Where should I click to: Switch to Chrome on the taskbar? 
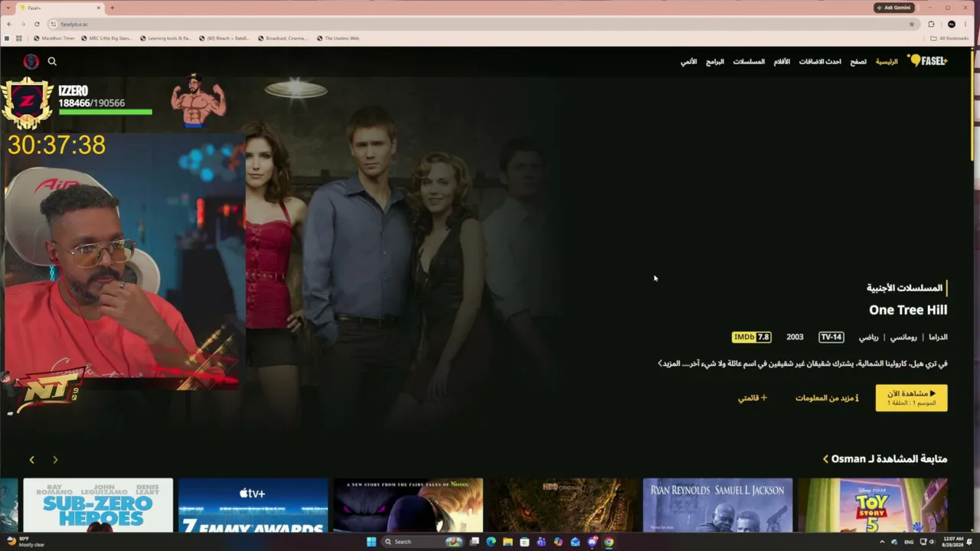point(609,542)
